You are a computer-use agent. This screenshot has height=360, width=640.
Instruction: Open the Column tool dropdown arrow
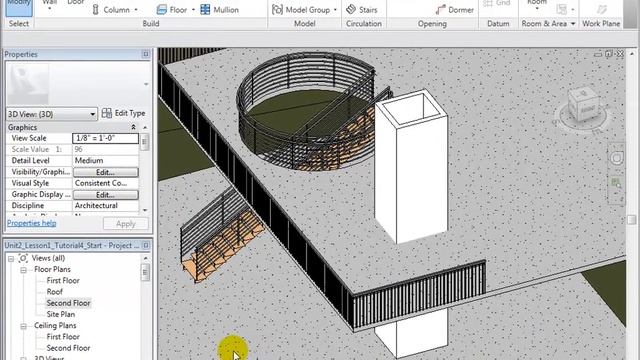click(x=136, y=10)
